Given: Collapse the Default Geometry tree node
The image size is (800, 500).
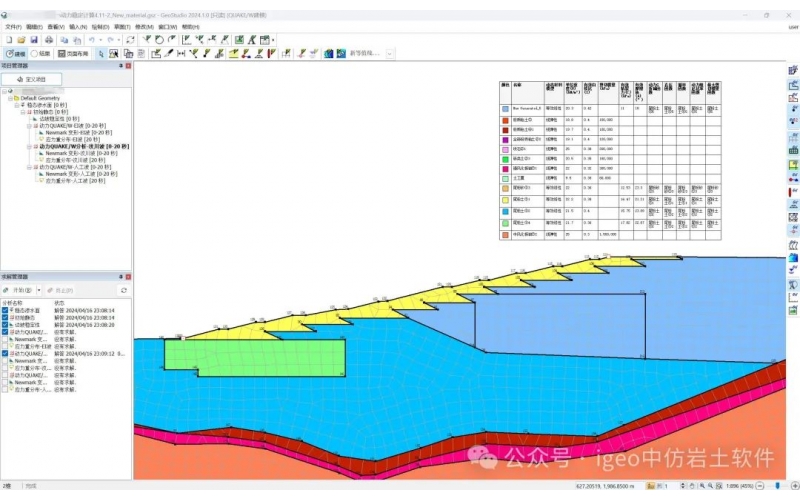Looking at the screenshot, I should (10, 98).
